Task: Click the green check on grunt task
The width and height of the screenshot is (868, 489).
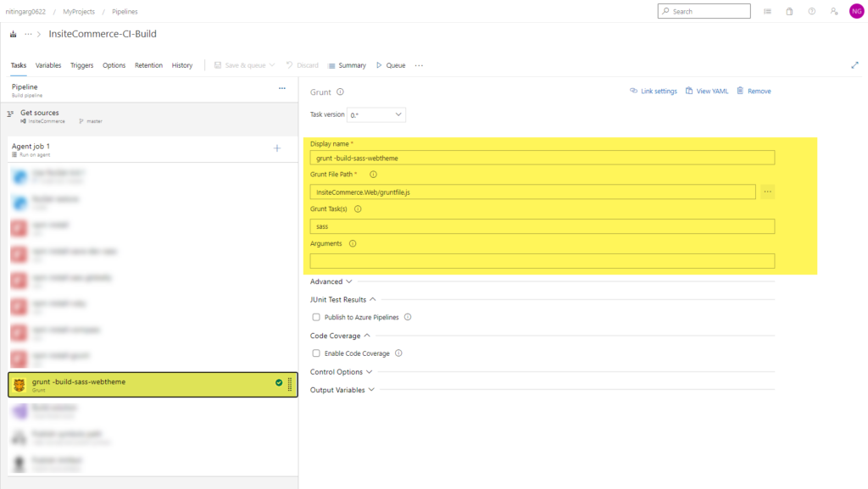Action: 279,382
